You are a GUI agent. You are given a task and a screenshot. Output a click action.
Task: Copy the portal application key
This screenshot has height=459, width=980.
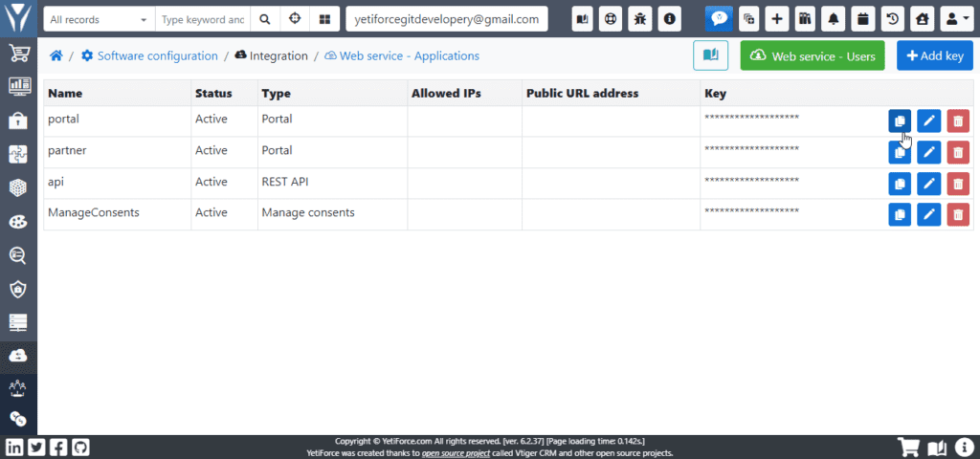pos(899,120)
